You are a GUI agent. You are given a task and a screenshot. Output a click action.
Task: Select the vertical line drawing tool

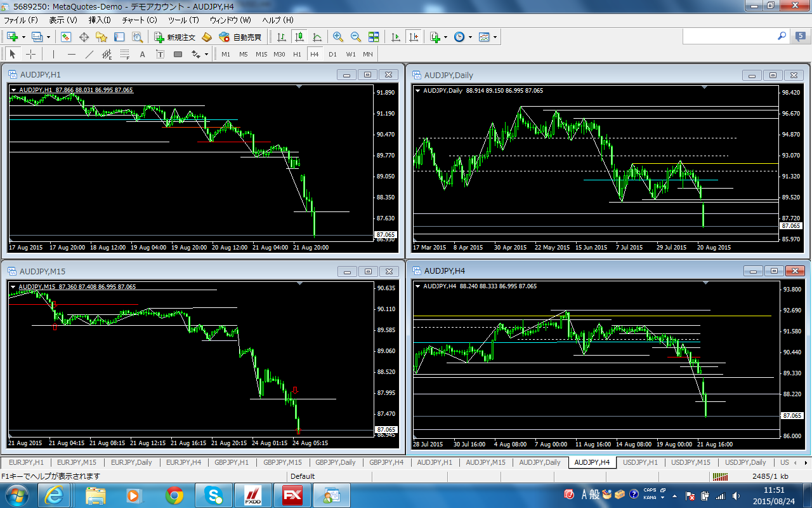pos(54,55)
